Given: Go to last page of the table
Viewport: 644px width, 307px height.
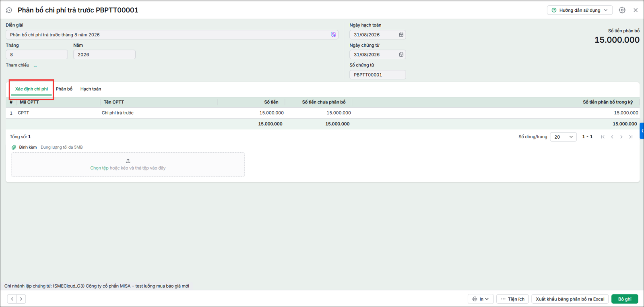Looking at the screenshot, I should pos(631,137).
